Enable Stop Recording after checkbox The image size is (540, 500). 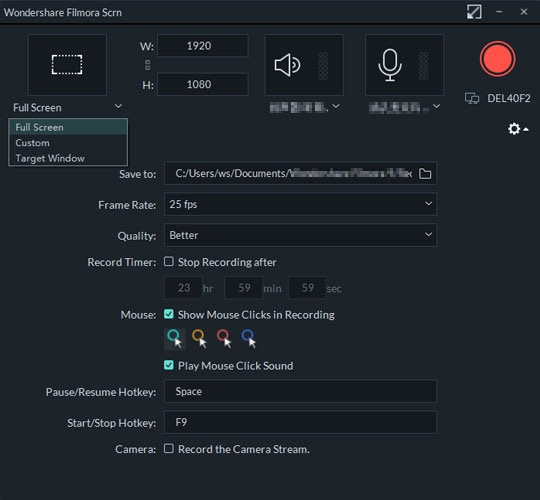[x=169, y=261]
